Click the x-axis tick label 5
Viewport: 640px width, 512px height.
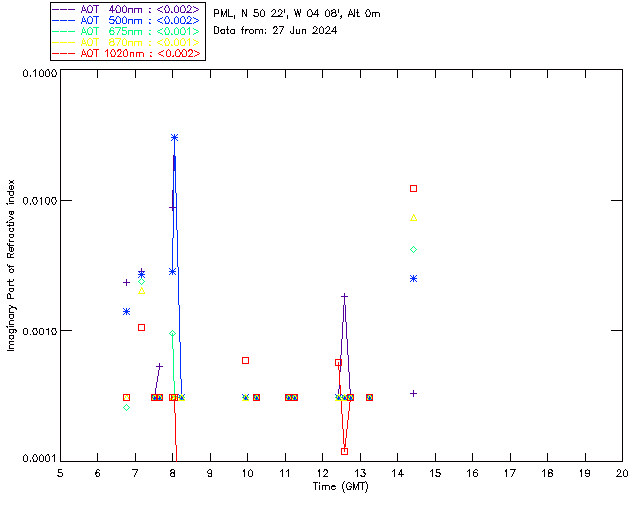point(60,474)
